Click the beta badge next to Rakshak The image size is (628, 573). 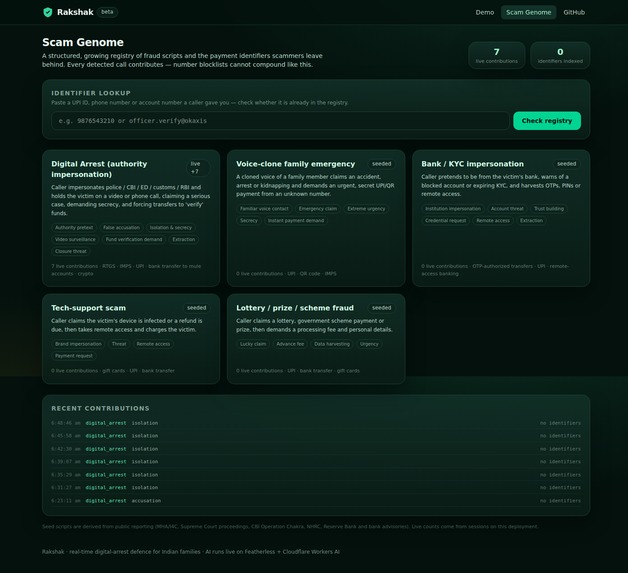click(x=107, y=12)
